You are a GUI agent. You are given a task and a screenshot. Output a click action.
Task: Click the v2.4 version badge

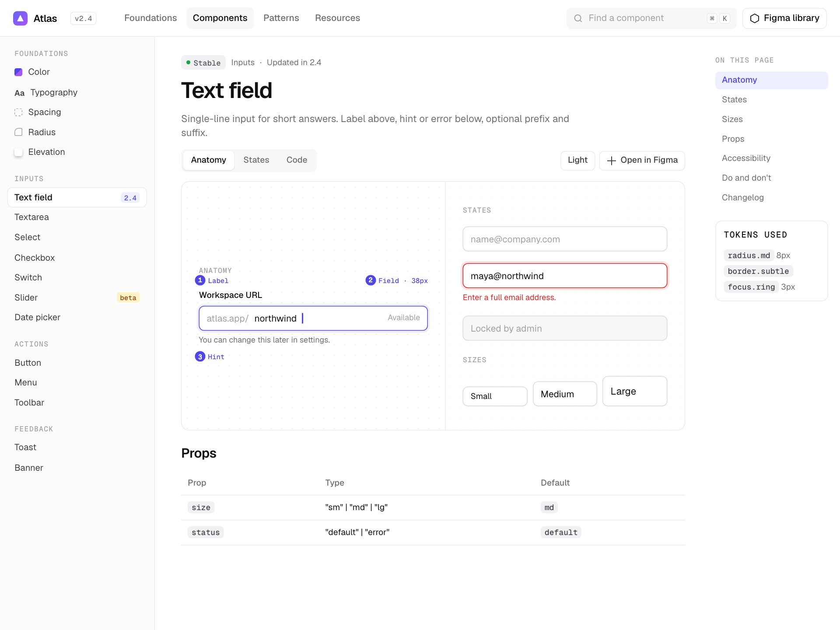coord(83,18)
